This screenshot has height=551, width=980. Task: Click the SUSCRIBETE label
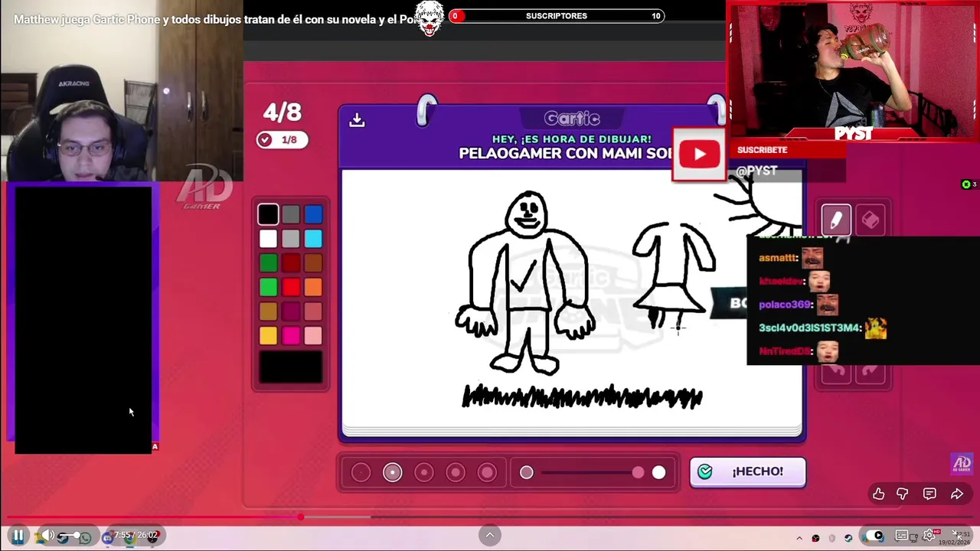(x=762, y=150)
